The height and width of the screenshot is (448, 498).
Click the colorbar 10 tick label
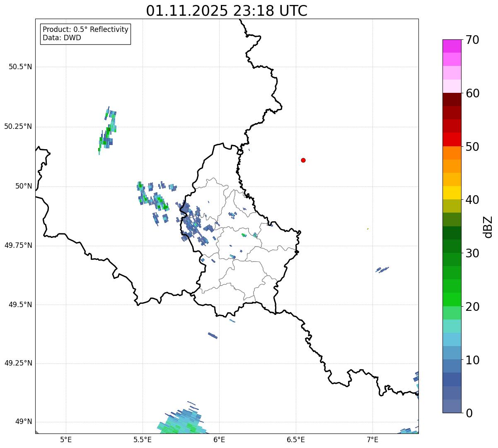(x=472, y=360)
